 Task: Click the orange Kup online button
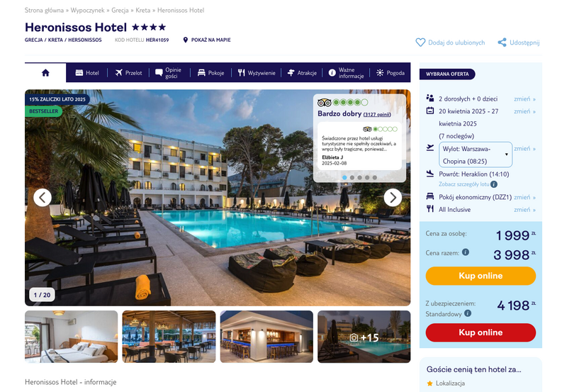click(x=481, y=276)
